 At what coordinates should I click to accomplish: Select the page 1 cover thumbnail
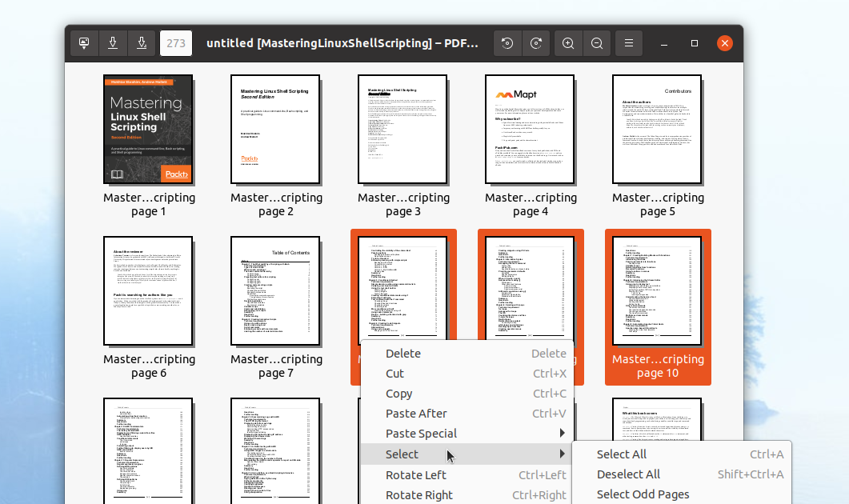pos(148,130)
